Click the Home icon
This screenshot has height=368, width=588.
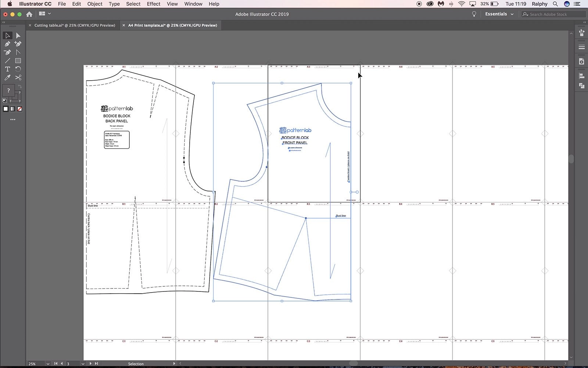pos(29,14)
